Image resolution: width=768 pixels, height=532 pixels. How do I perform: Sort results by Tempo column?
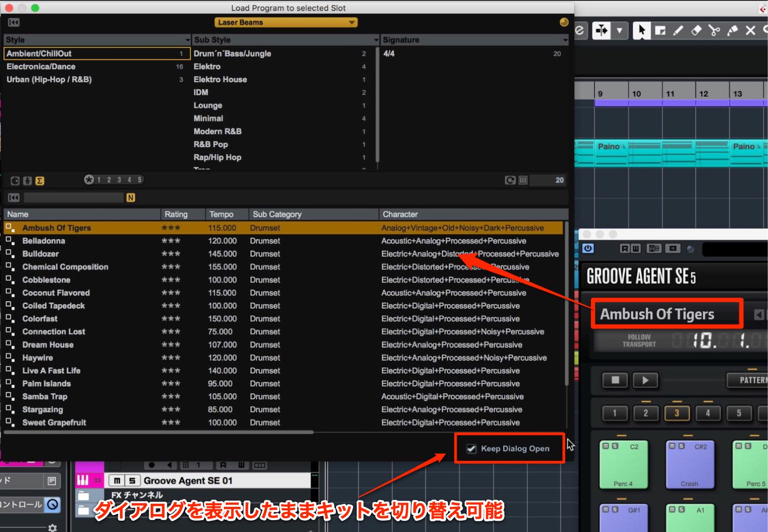pos(227,214)
